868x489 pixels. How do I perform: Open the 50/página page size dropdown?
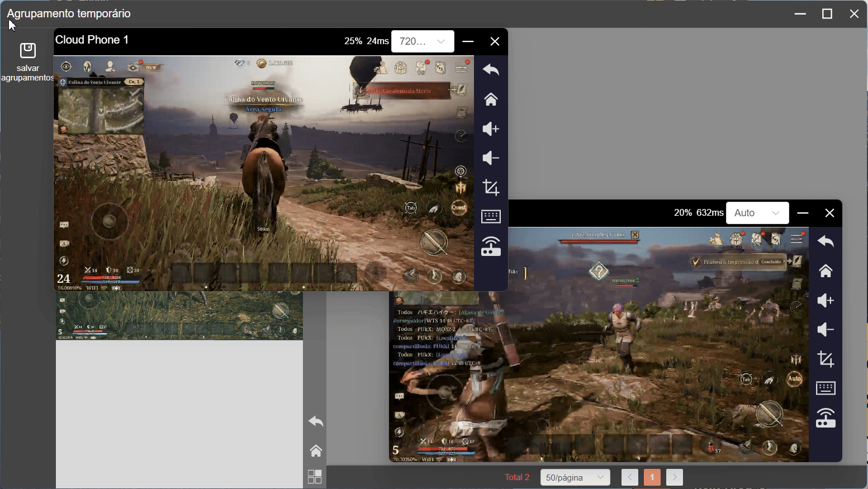(575, 477)
